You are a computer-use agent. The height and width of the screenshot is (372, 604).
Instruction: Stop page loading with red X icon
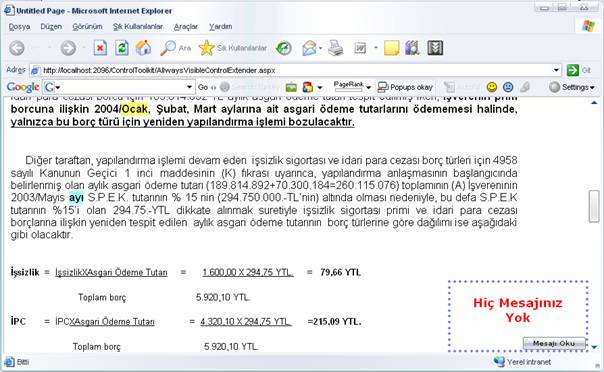click(100, 49)
